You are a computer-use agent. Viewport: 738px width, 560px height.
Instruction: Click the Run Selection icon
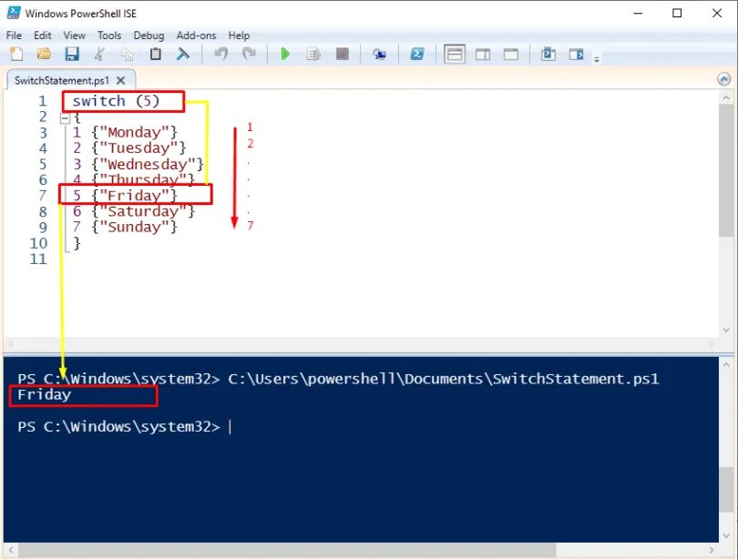point(313,54)
